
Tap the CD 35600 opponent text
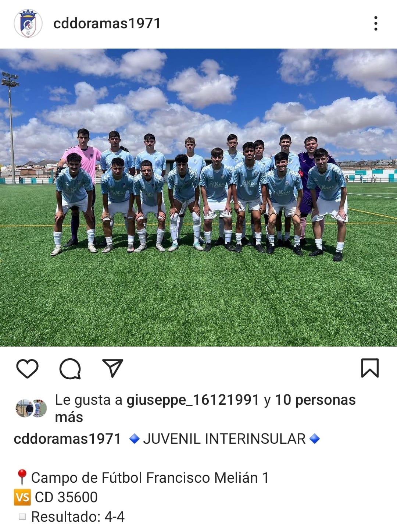(x=66, y=497)
